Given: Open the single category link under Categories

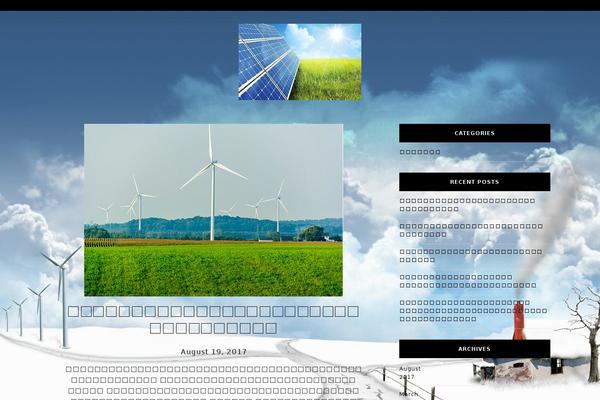Looking at the screenshot, I should (420, 152).
